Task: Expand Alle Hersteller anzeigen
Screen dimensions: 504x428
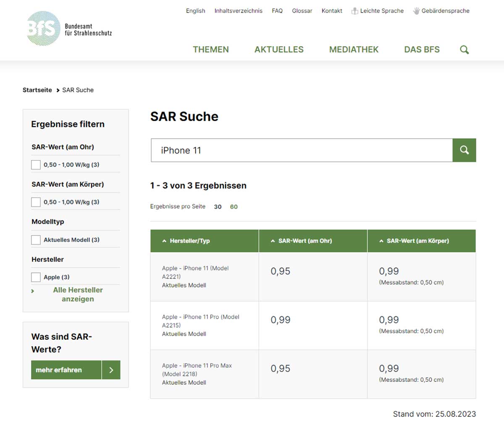Action: (x=78, y=294)
